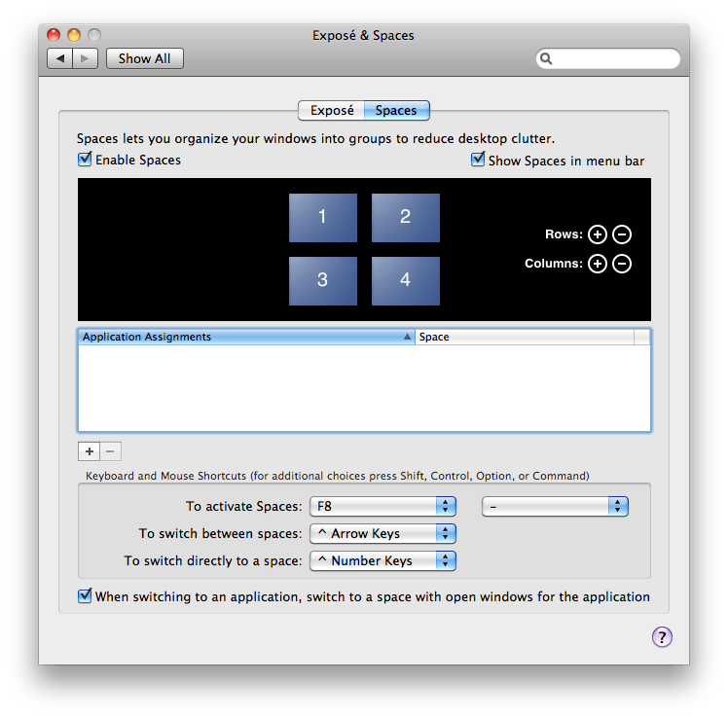
Task: Open the Number Keys direct switch dropdown
Action: click(383, 560)
